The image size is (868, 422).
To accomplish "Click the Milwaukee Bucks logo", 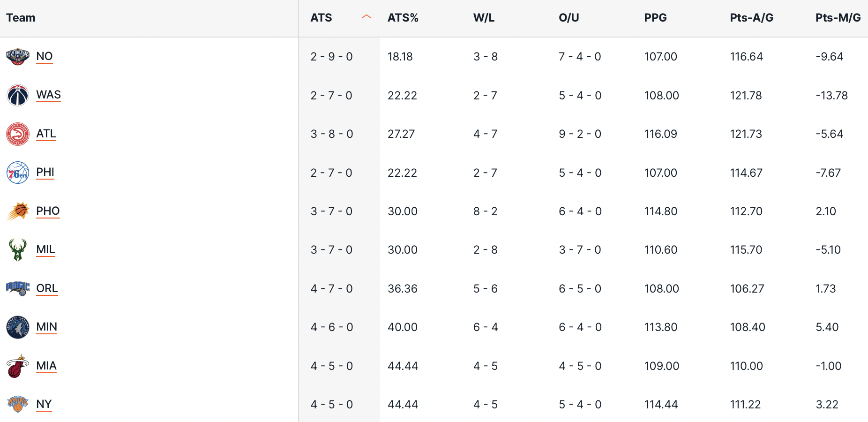I will point(18,249).
